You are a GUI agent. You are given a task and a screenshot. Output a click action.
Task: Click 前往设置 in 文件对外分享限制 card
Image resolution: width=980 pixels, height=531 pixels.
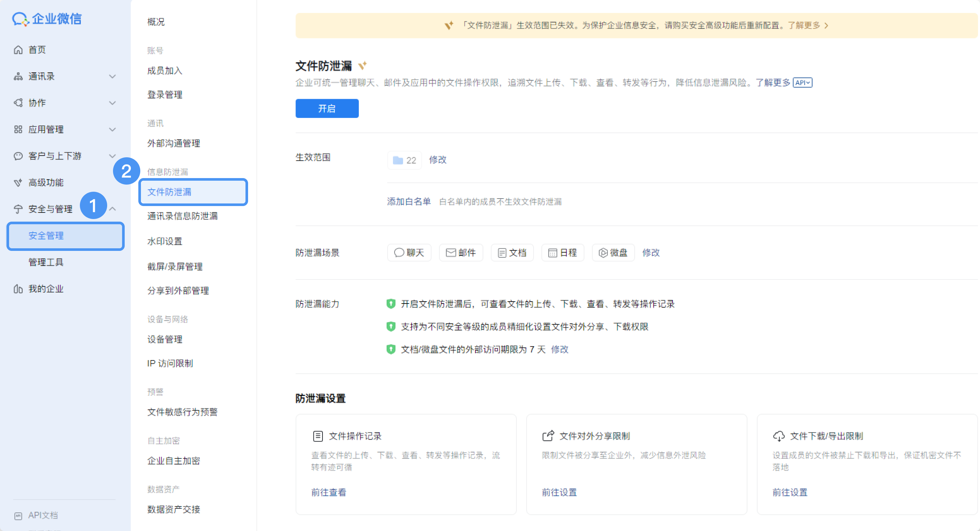[559, 493]
